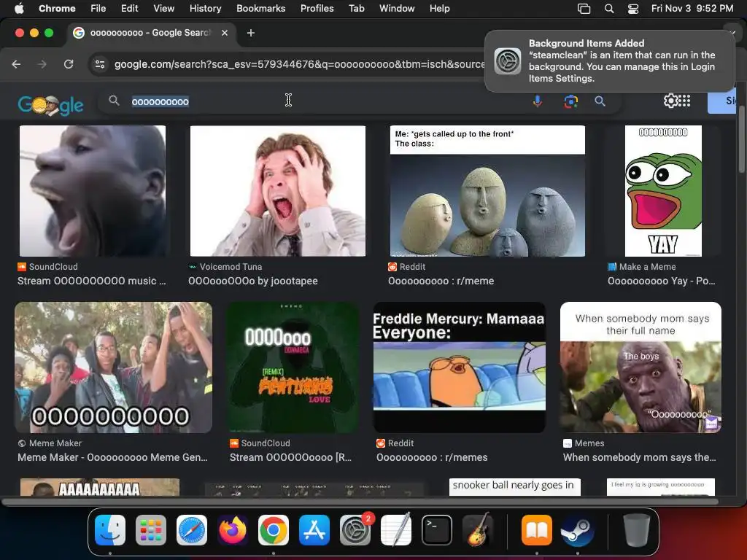Open Finder from the dock

110,530
